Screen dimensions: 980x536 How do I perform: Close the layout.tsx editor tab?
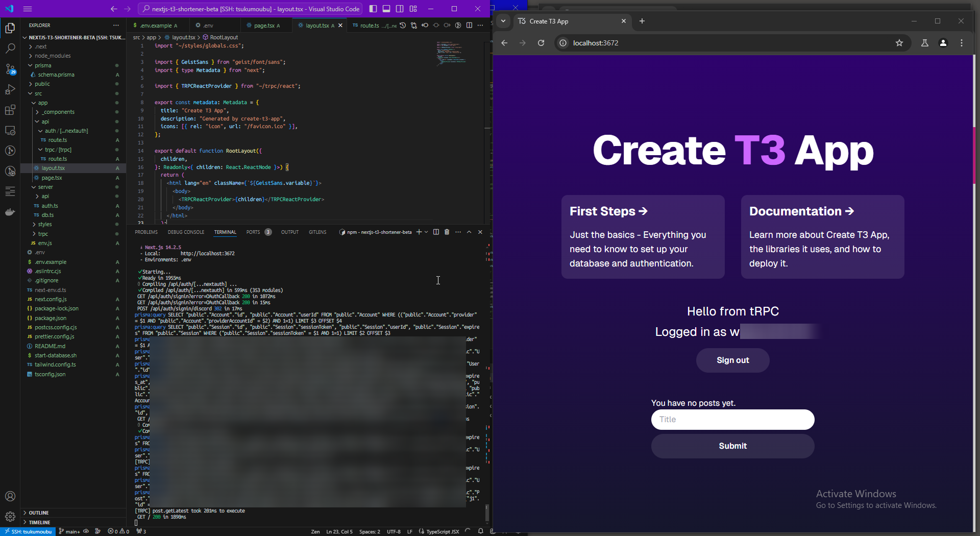coord(340,25)
